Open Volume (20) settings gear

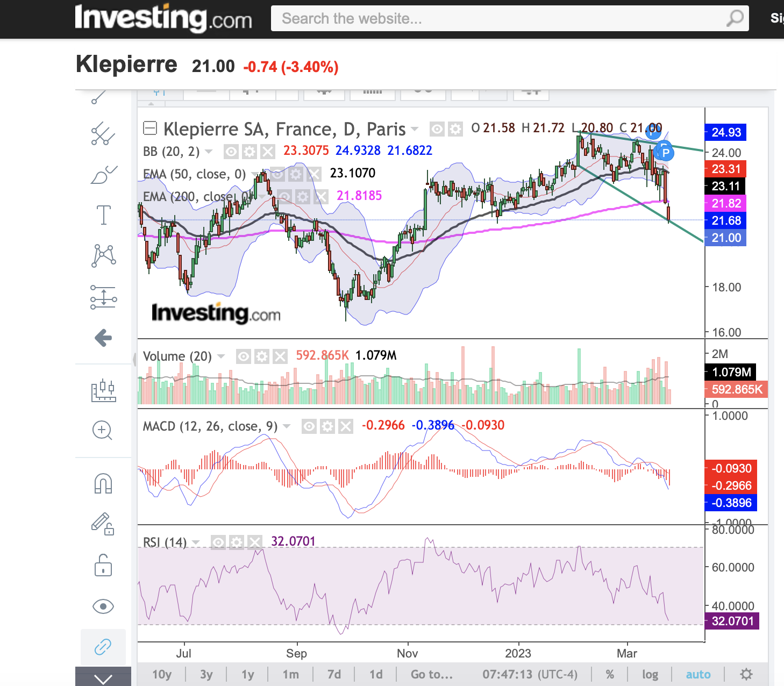[x=262, y=356]
